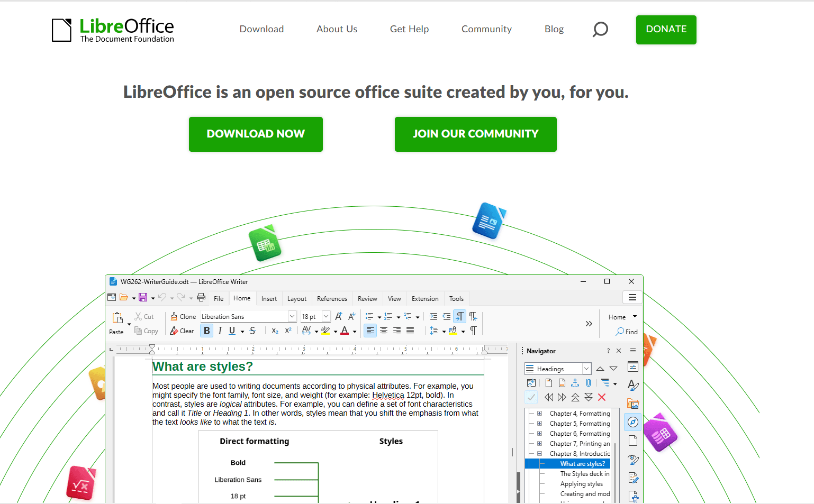
Task: Click the Increase font size icon
Action: point(339,316)
